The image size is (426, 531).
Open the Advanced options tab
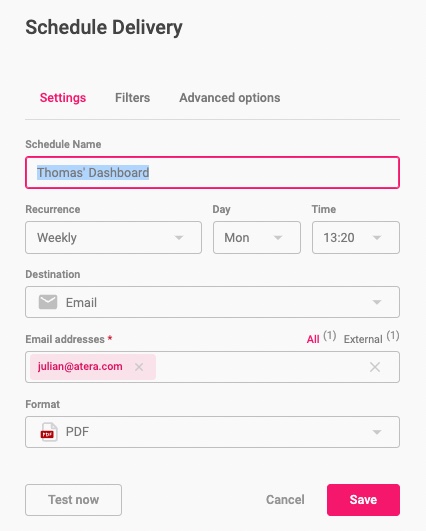pos(230,98)
